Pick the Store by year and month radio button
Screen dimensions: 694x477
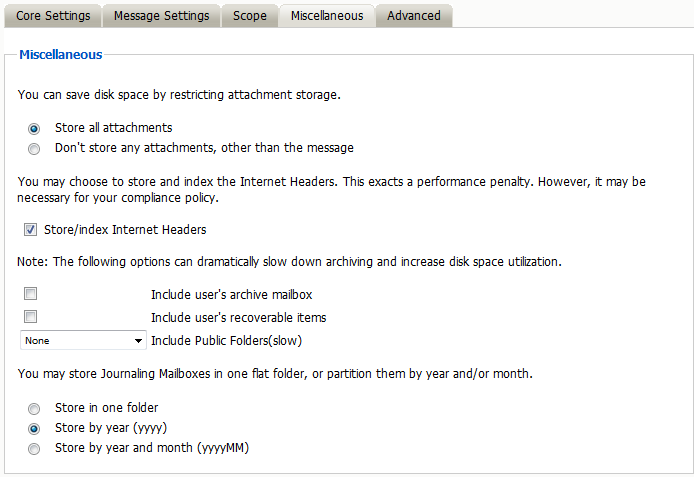[34, 449]
